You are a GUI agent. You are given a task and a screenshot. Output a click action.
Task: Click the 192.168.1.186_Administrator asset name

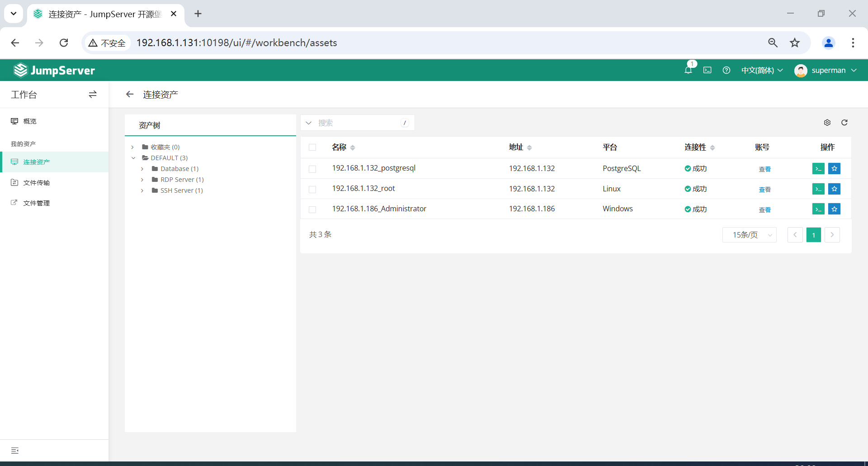pyautogui.click(x=379, y=209)
